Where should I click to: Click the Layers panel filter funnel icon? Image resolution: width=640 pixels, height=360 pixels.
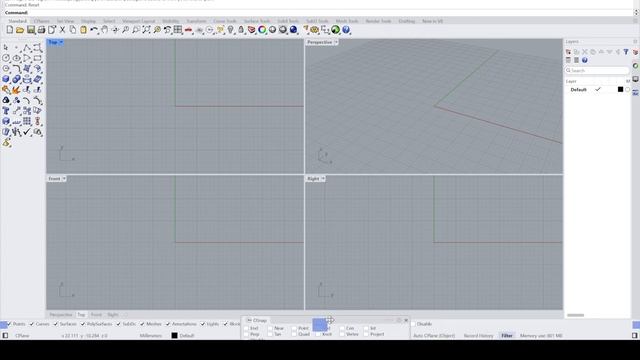[x=626, y=52]
